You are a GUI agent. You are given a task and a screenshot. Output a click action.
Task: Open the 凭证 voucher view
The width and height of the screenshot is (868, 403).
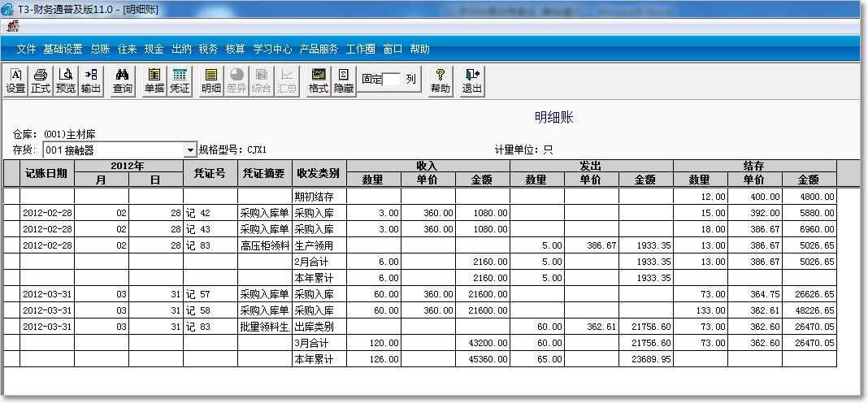click(x=180, y=80)
